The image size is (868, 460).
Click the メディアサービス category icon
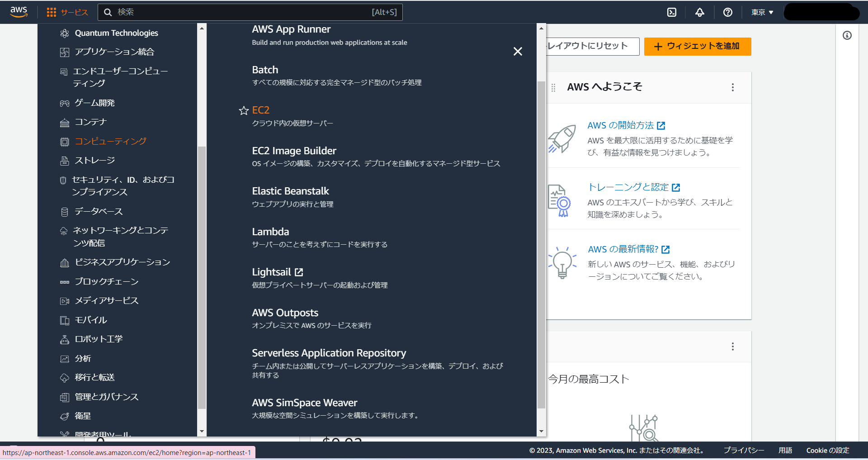(x=65, y=301)
